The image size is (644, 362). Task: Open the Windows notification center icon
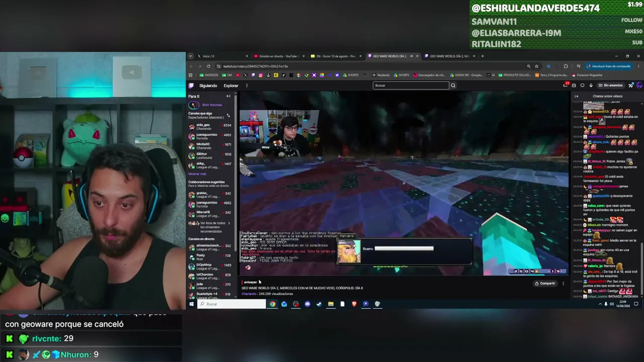(636, 304)
